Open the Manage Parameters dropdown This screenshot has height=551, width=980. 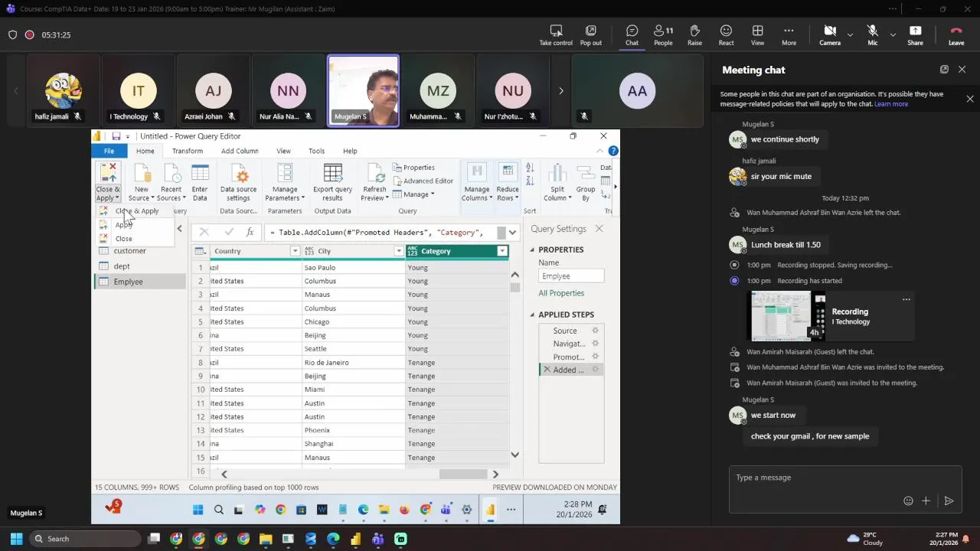(x=285, y=182)
